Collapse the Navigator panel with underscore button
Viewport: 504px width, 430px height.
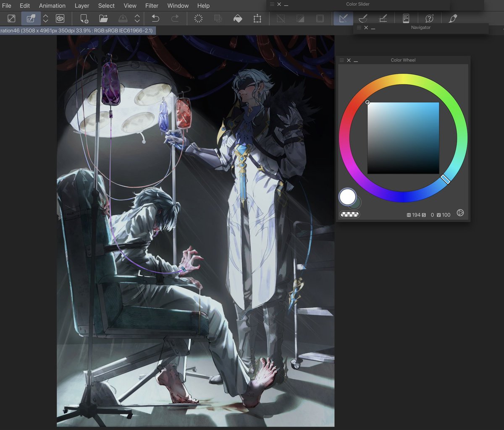tap(373, 28)
